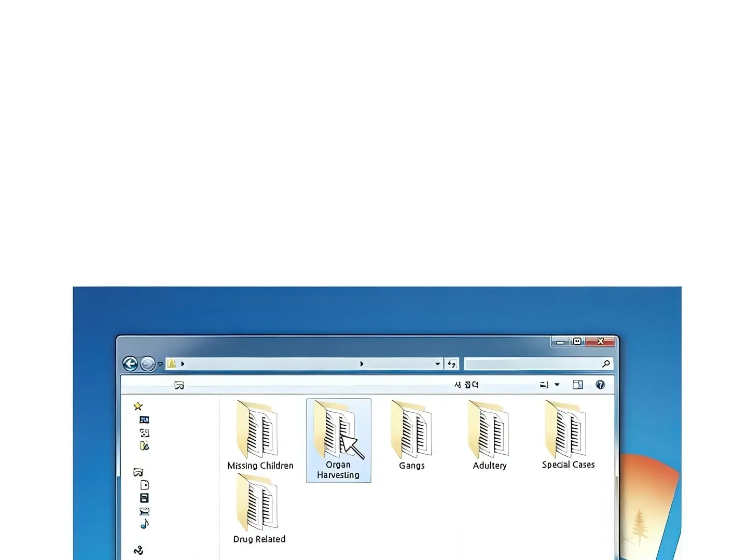This screenshot has height=560, width=747.
Task: Click the Korean text toolbar button
Action: click(466, 385)
